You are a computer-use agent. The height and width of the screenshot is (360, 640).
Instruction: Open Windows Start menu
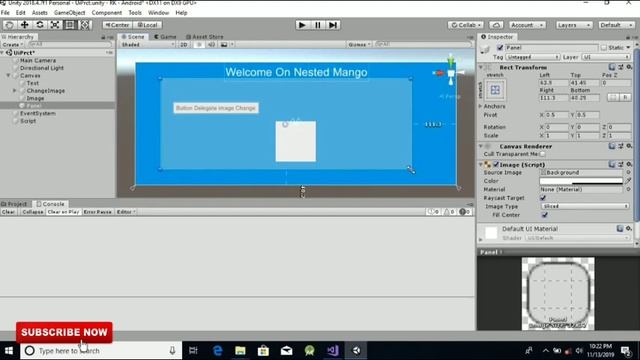(x=9, y=351)
